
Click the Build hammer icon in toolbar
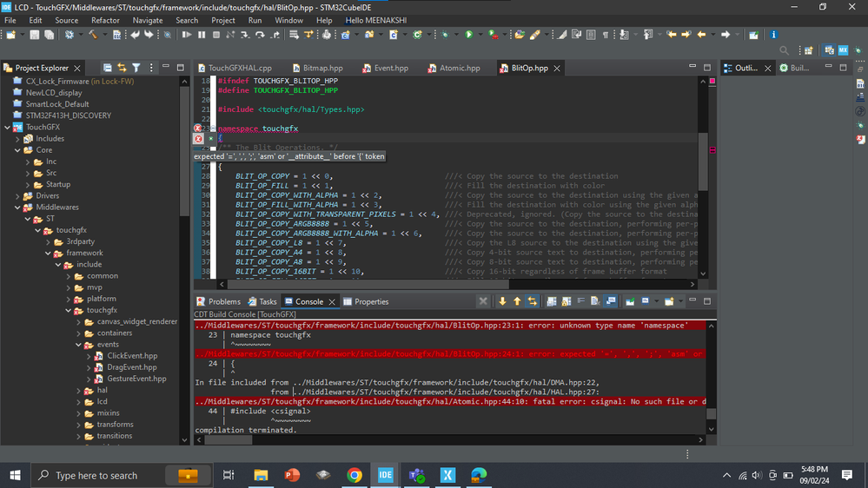(92, 35)
